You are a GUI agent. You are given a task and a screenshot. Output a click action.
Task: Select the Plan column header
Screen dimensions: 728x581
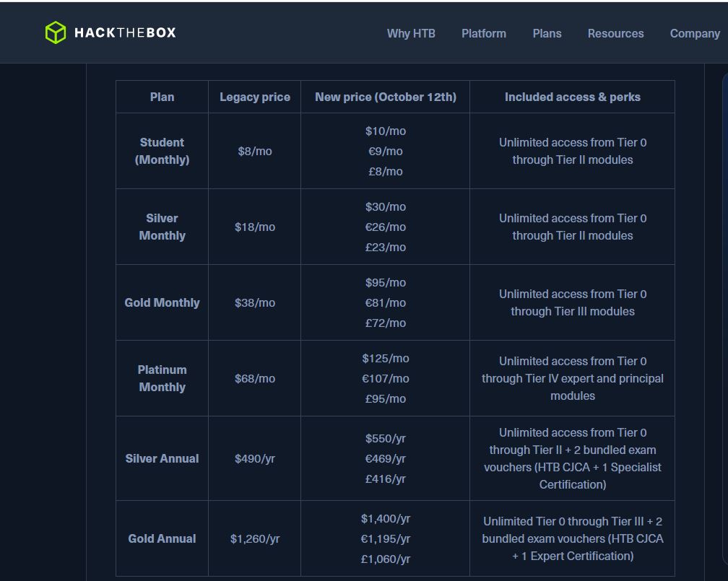tap(162, 97)
